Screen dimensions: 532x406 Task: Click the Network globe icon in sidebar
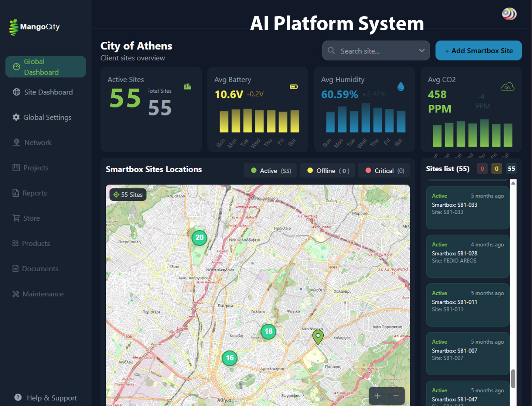(16, 142)
